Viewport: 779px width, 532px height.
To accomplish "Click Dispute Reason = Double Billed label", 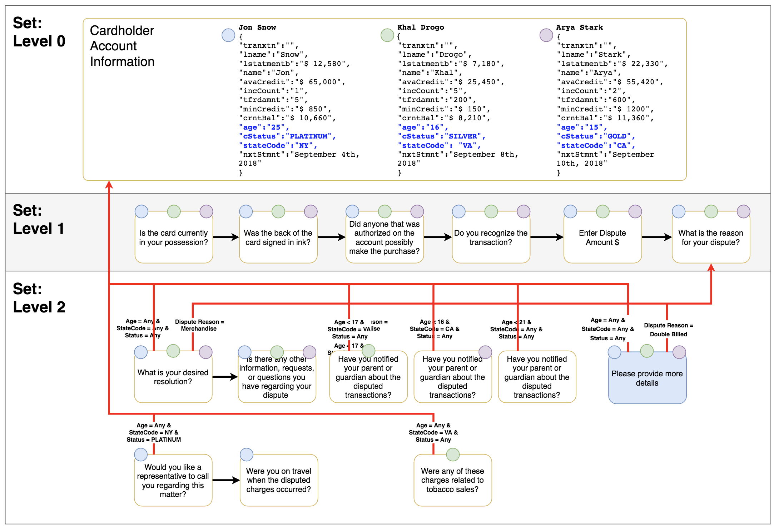I will tap(668, 330).
